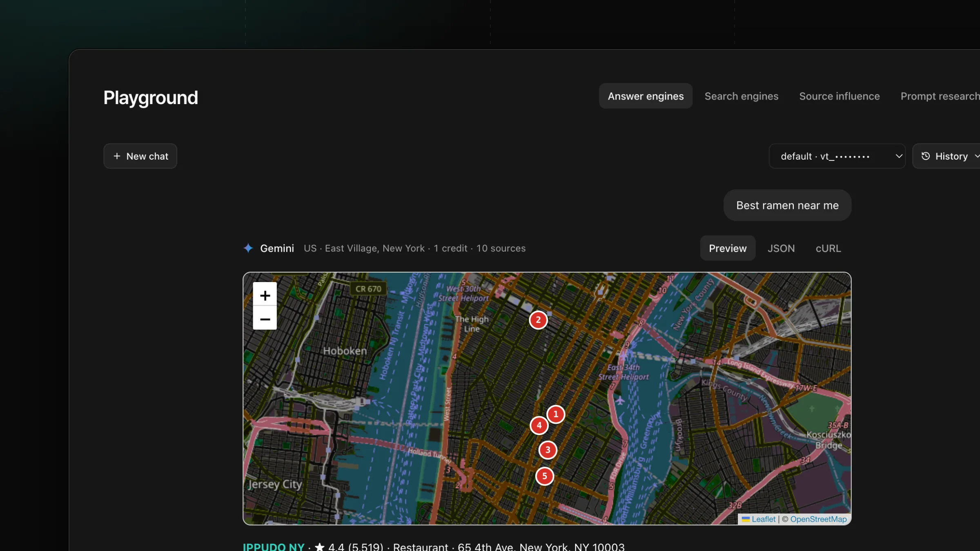The image size is (980, 551).
Task: Select map marker number 3
Action: (x=548, y=450)
